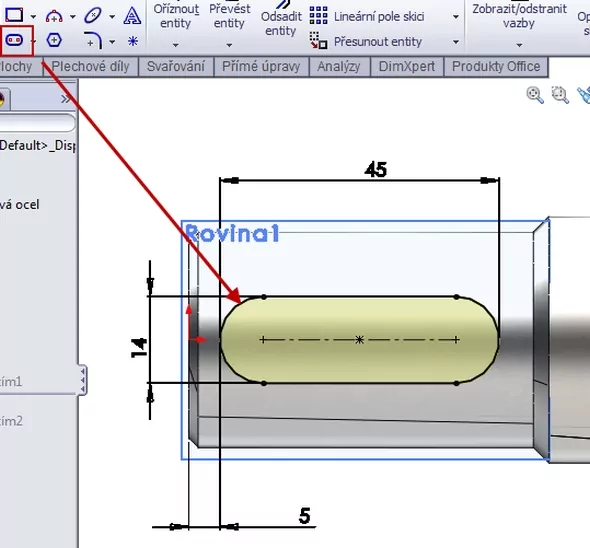590x548 pixels.
Task: Select the 5 offset dimension
Action: pos(305,516)
